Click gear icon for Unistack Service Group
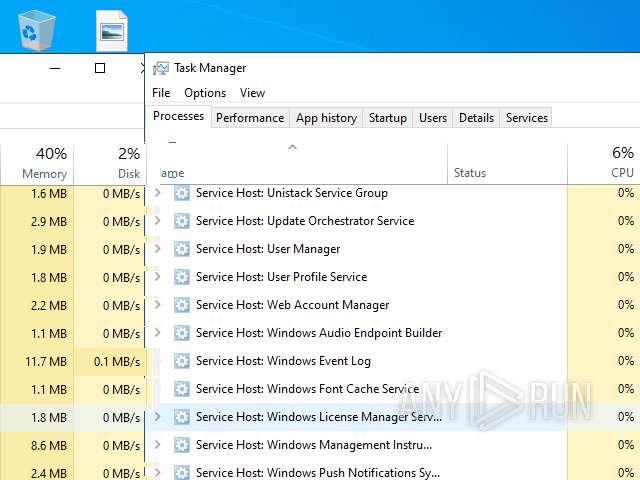The width and height of the screenshot is (640, 480). [x=182, y=193]
